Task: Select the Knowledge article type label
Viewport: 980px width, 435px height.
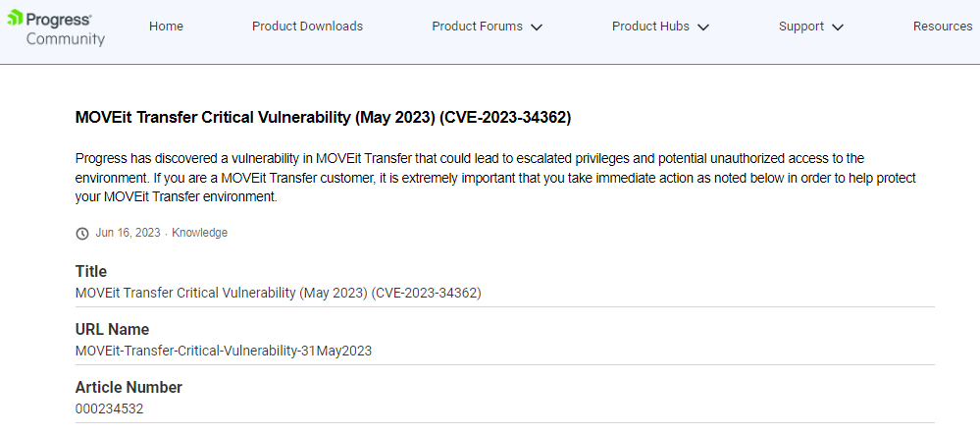Action: click(x=199, y=233)
